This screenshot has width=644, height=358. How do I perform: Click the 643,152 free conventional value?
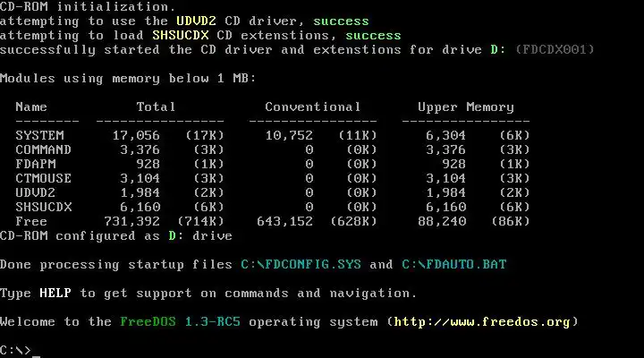pyautogui.click(x=284, y=222)
